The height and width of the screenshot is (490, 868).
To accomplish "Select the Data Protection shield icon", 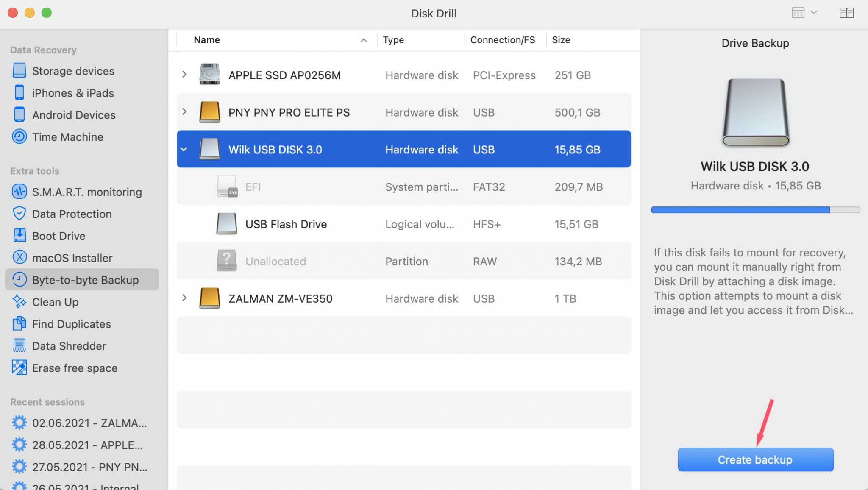I will point(19,213).
